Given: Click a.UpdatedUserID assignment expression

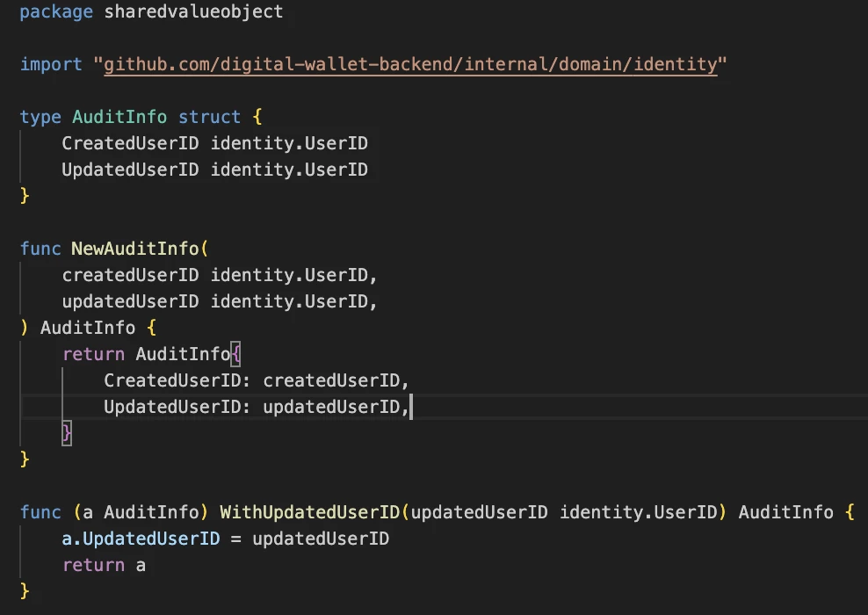Looking at the screenshot, I should pyautogui.click(x=141, y=538).
